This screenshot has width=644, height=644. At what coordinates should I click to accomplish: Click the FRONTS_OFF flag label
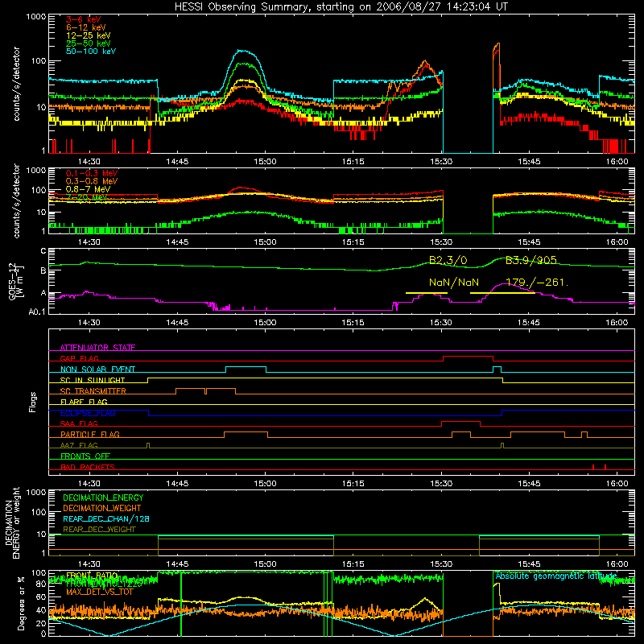click(85, 456)
